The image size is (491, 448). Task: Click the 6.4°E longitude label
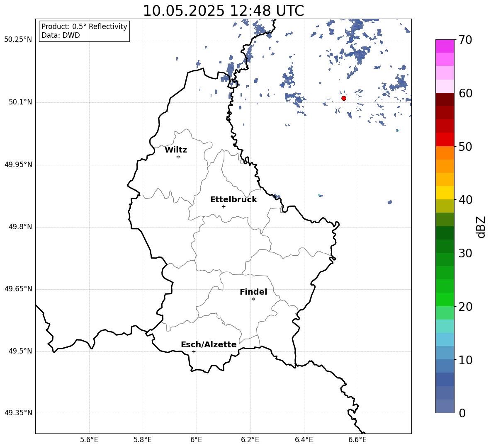pyautogui.click(x=304, y=440)
